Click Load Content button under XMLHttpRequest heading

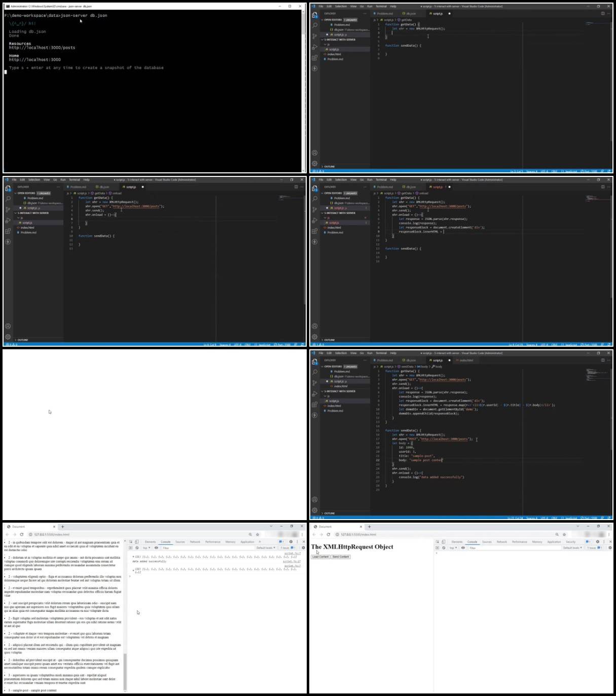pos(320,557)
